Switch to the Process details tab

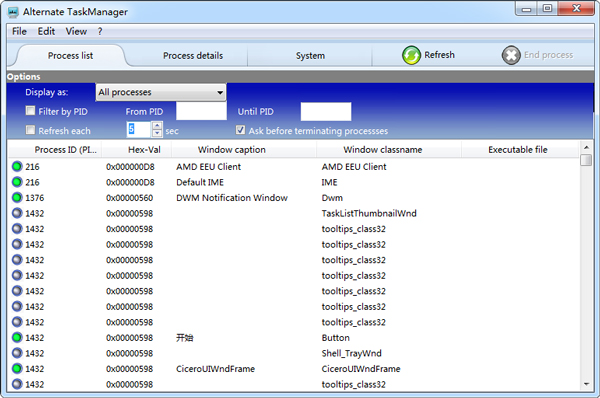pos(193,56)
